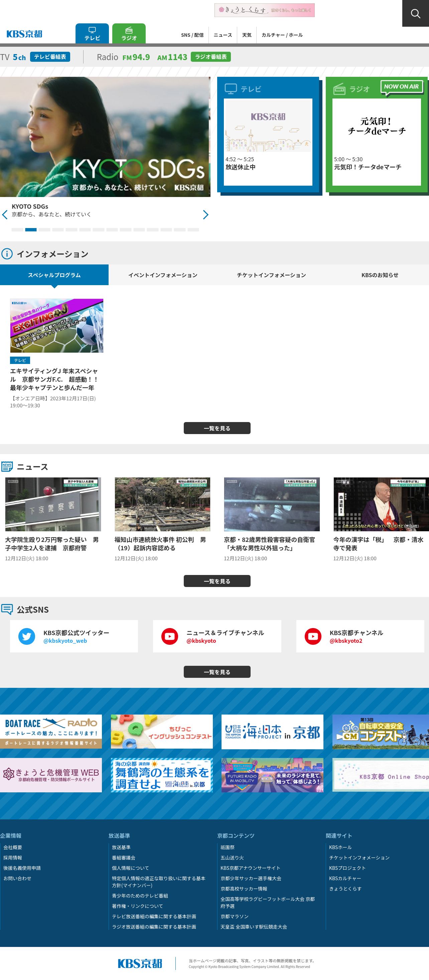Open the KBS京都 Online Shop banner
429x980 pixels.
pyautogui.click(x=381, y=775)
